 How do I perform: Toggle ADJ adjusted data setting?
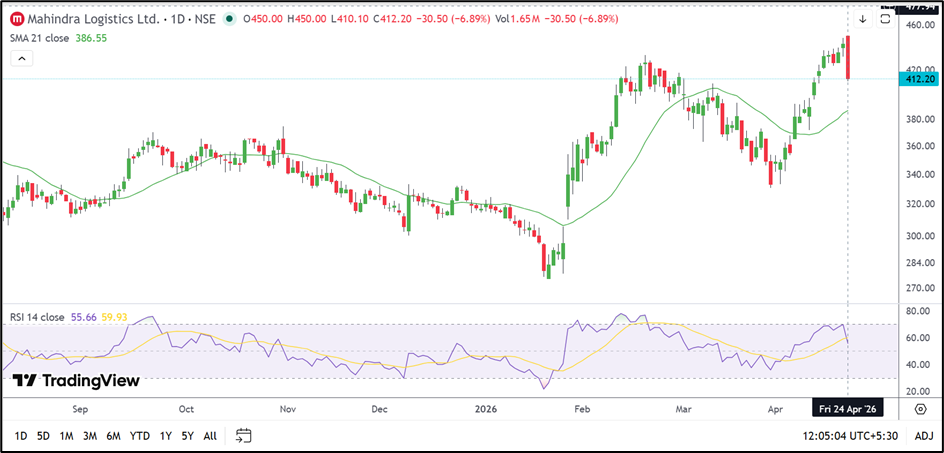coord(923,436)
